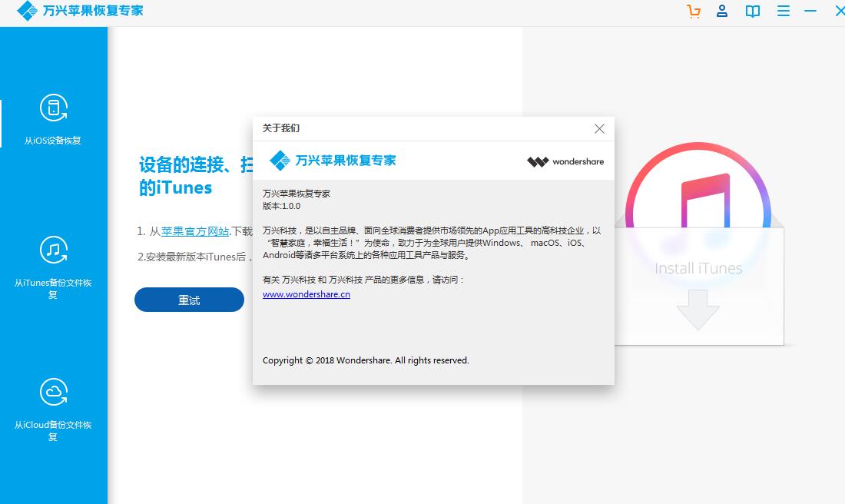The height and width of the screenshot is (504, 845).
Task: Select 从iTunes备份文件恢复 music icon in sidebar
Action: (53, 250)
